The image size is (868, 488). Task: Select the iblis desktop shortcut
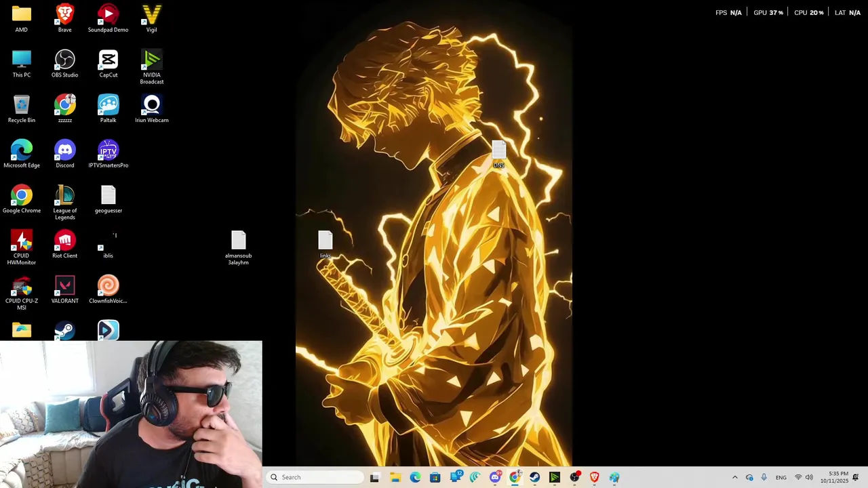(108, 245)
